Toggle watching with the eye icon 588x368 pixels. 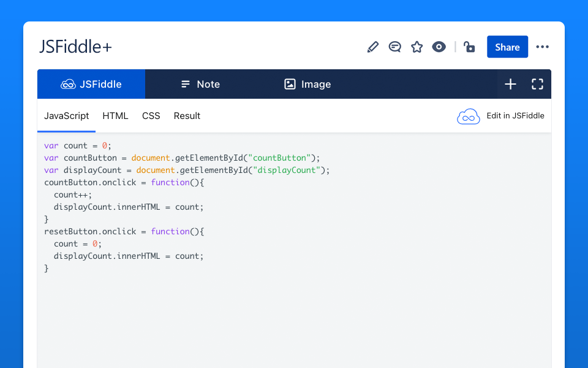(x=439, y=47)
